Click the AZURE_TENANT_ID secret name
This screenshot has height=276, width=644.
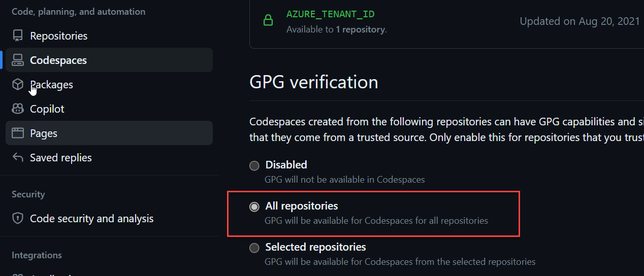[331, 14]
